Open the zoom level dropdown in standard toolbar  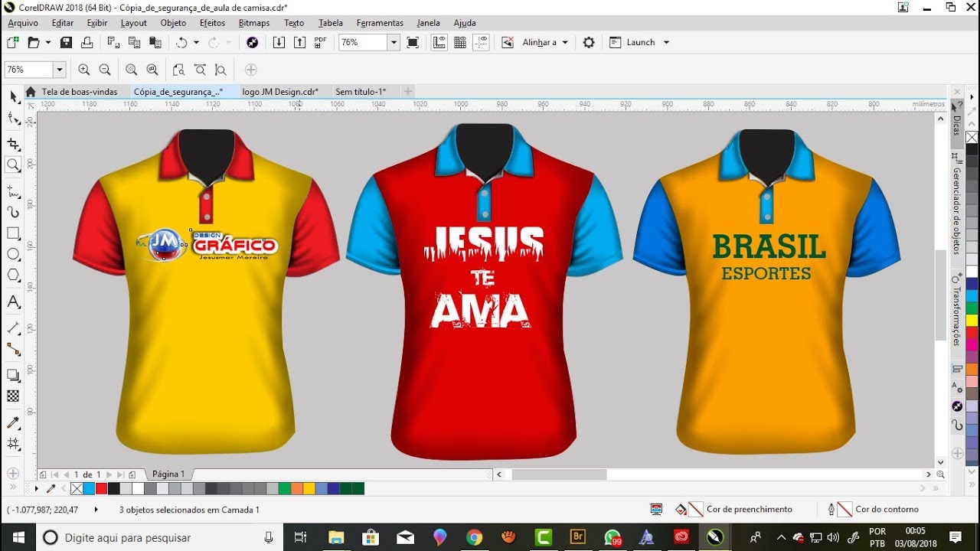(394, 43)
